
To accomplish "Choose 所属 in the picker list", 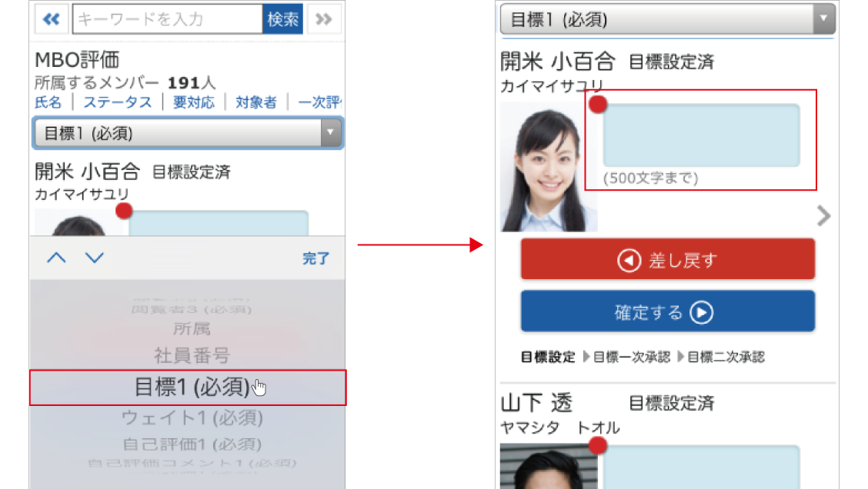I will tap(192, 329).
